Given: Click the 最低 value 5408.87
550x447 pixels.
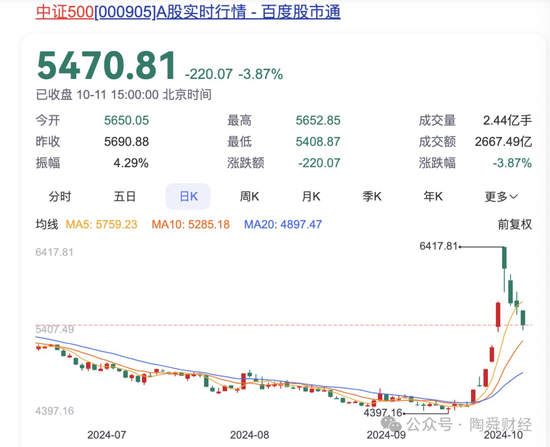Looking at the screenshot, I should (x=318, y=142).
